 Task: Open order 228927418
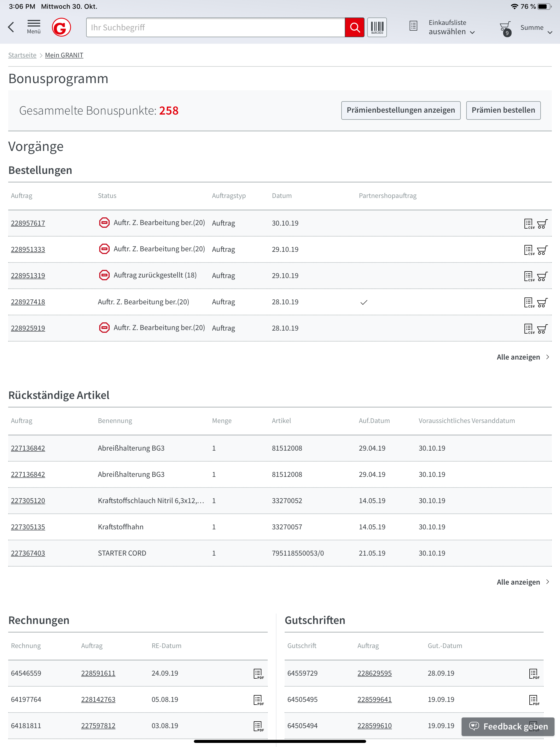28,302
